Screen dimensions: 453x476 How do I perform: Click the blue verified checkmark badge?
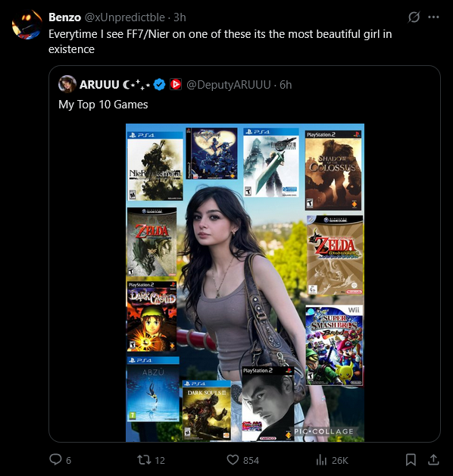click(x=159, y=84)
